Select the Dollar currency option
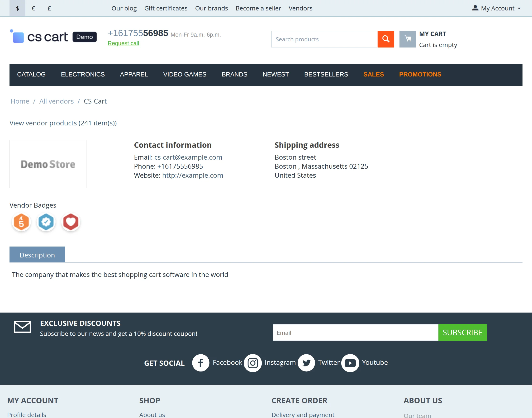Screen dimensions: 532x418 [17, 8]
